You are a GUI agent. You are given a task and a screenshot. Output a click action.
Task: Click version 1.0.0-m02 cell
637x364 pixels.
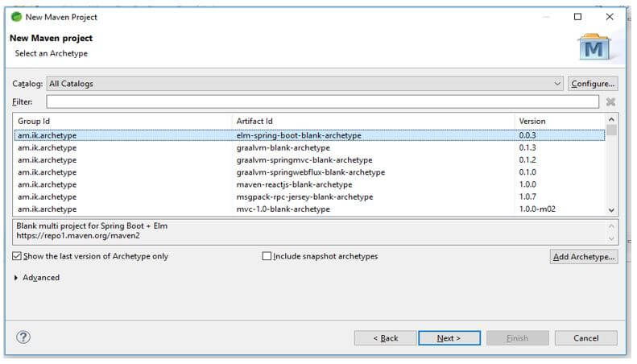[537, 209]
